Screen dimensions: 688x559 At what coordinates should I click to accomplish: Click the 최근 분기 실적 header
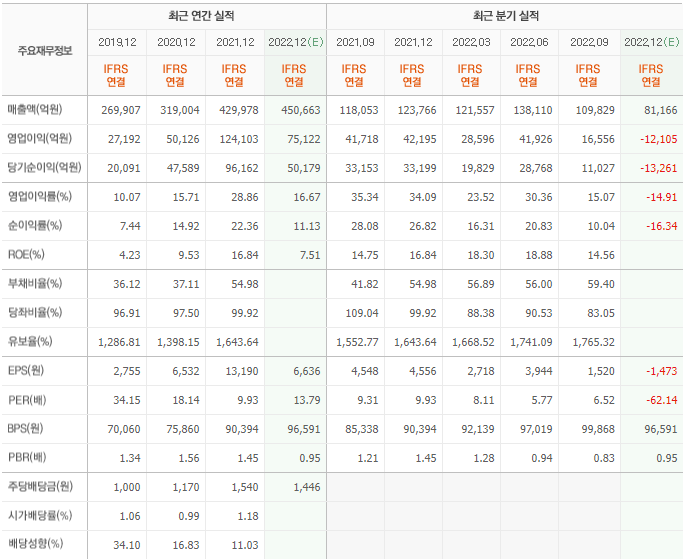point(505,16)
